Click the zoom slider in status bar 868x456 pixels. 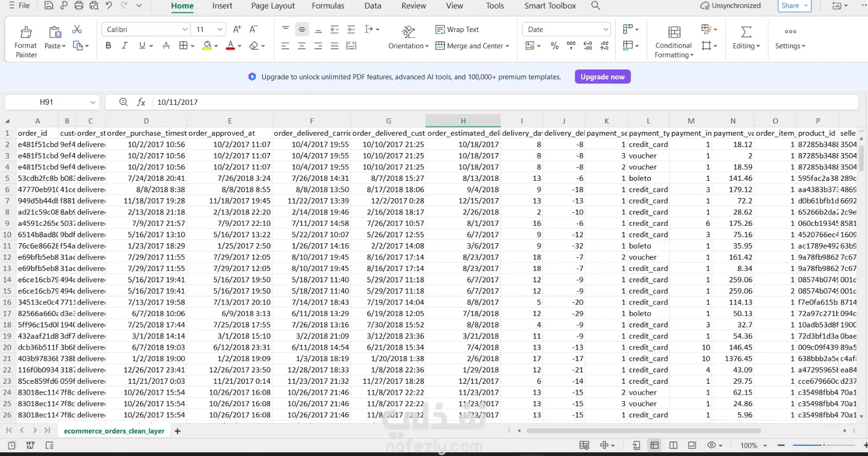coord(824,445)
